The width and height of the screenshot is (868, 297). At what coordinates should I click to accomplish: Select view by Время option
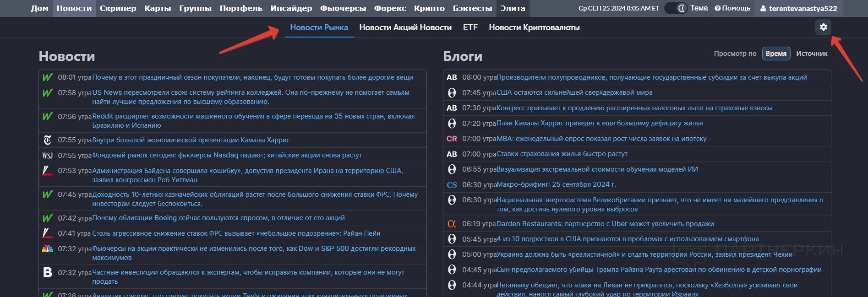tap(776, 54)
